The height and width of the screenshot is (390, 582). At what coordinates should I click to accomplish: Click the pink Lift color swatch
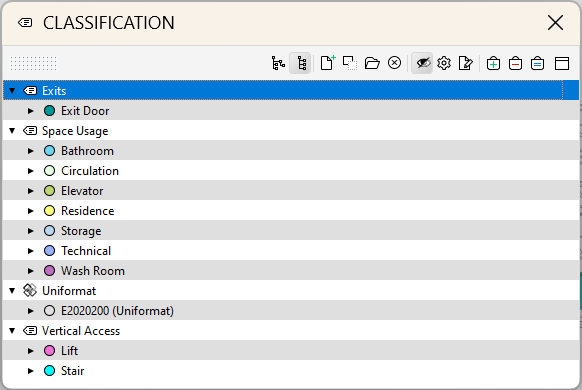click(x=49, y=351)
